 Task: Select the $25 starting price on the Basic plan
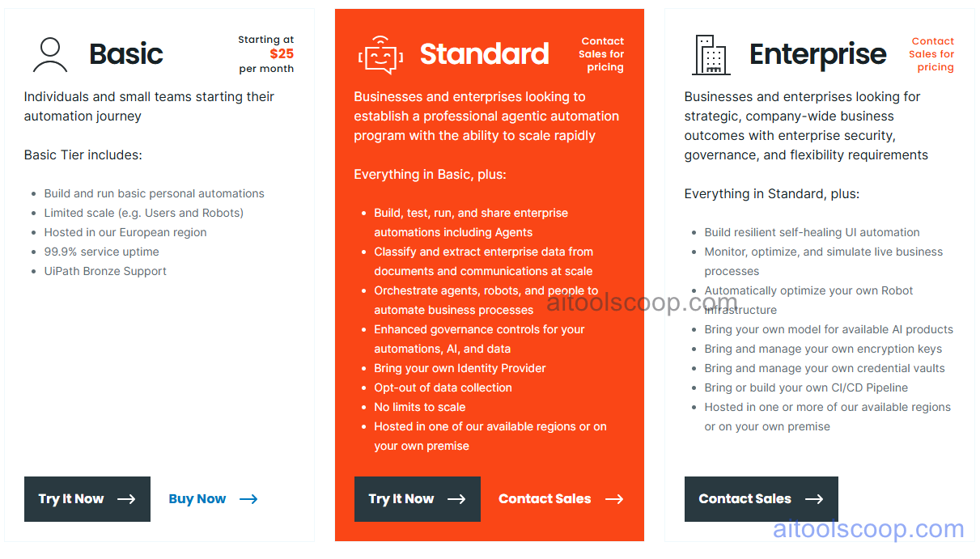[x=282, y=54]
